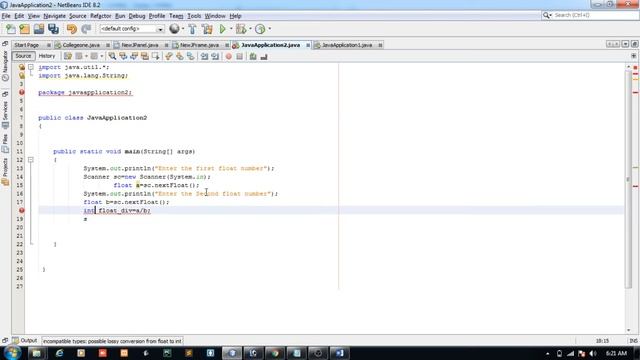The width and height of the screenshot is (640, 360).
Task: Click the Save All toolbar icon
Action: click(53, 29)
